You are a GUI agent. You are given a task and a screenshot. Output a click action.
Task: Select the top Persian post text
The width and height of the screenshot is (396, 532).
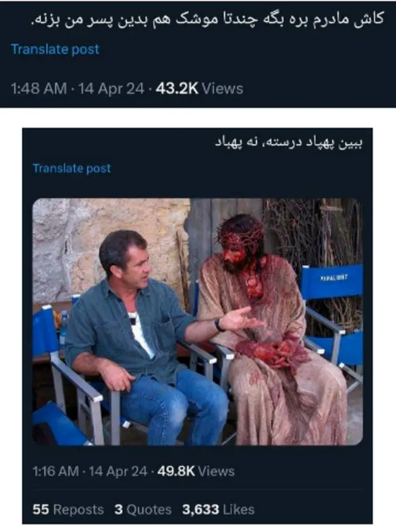207,19
